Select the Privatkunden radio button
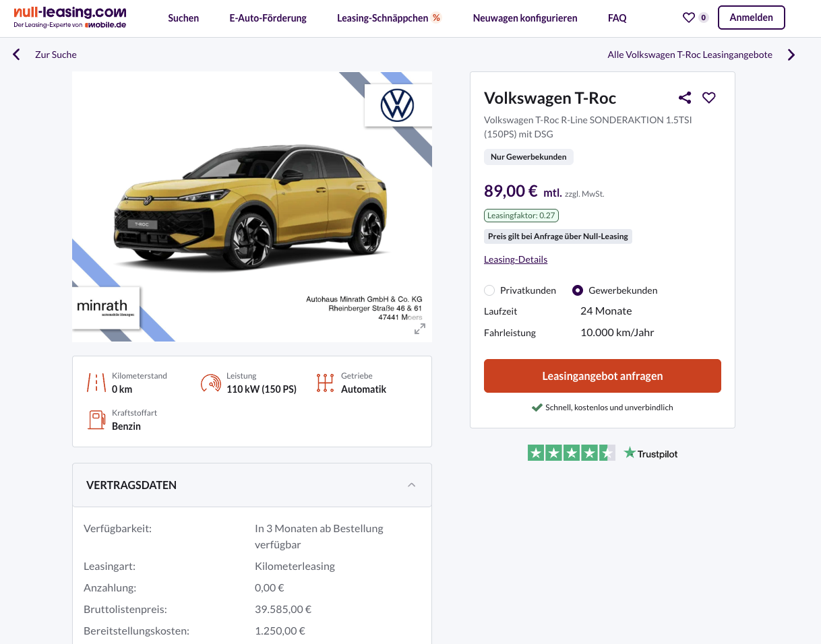The height and width of the screenshot is (644, 821). [x=489, y=290]
